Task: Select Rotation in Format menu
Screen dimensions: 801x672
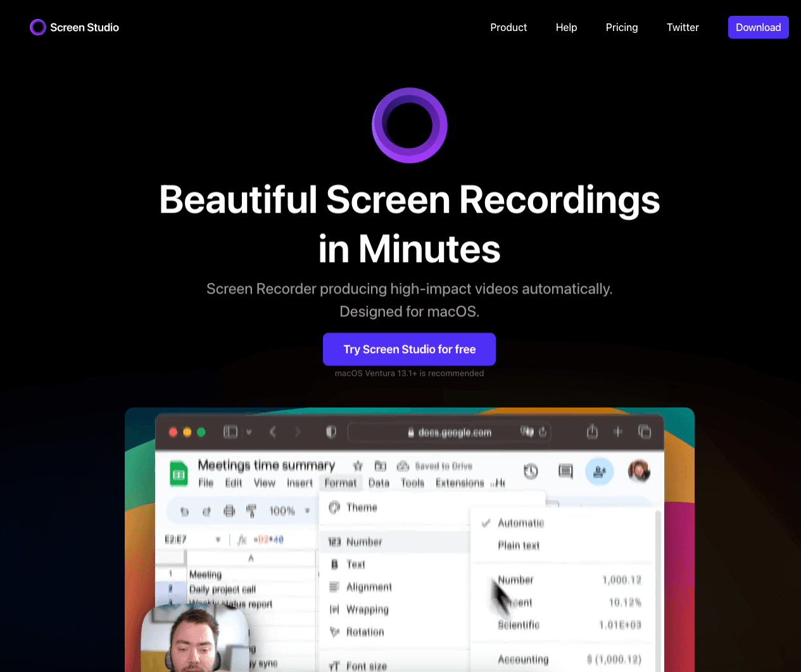Action: 394,632
